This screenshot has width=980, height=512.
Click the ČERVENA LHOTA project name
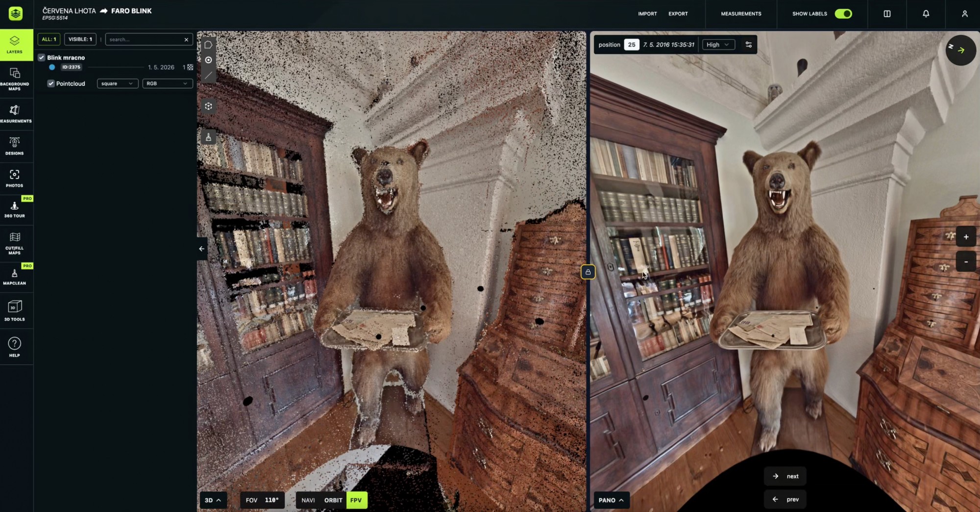pos(69,11)
